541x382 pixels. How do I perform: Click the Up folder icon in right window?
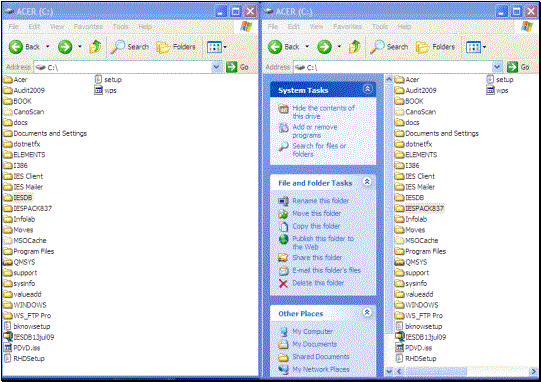[x=355, y=47]
